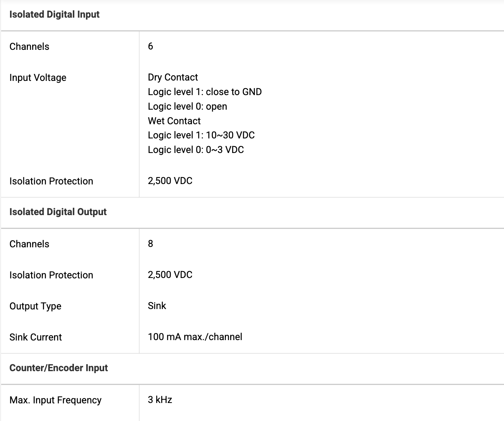Click the Sink output type value
504x421 pixels.
(x=157, y=306)
